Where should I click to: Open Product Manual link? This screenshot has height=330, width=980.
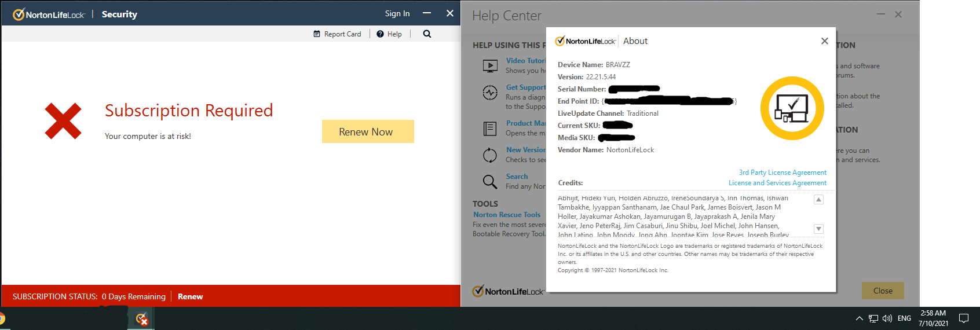click(x=526, y=123)
